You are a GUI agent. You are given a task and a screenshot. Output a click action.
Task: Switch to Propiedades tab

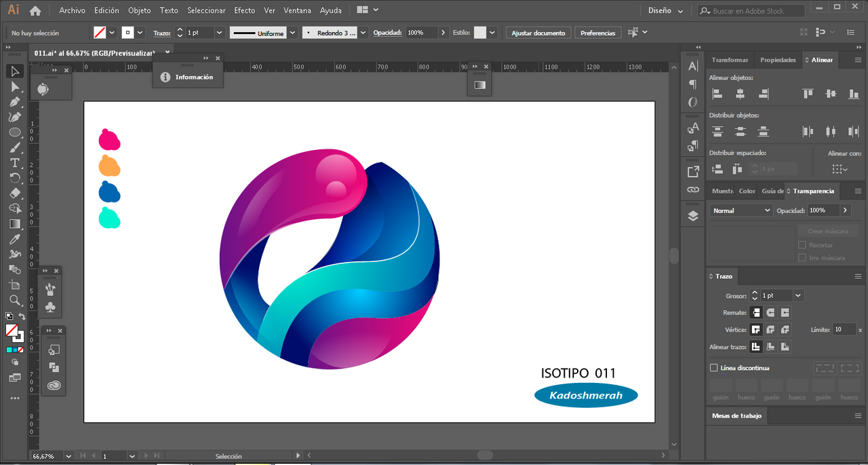coord(778,60)
